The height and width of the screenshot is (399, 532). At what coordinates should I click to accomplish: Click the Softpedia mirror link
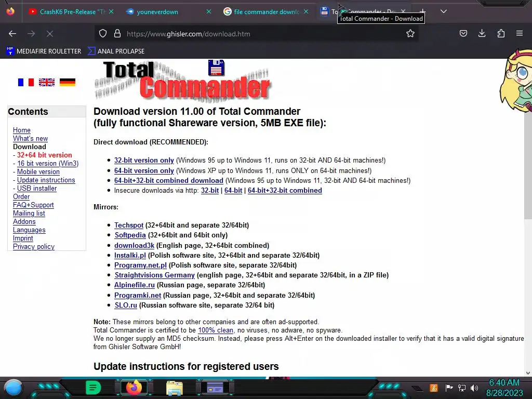pyautogui.click(x=130, y=235)
